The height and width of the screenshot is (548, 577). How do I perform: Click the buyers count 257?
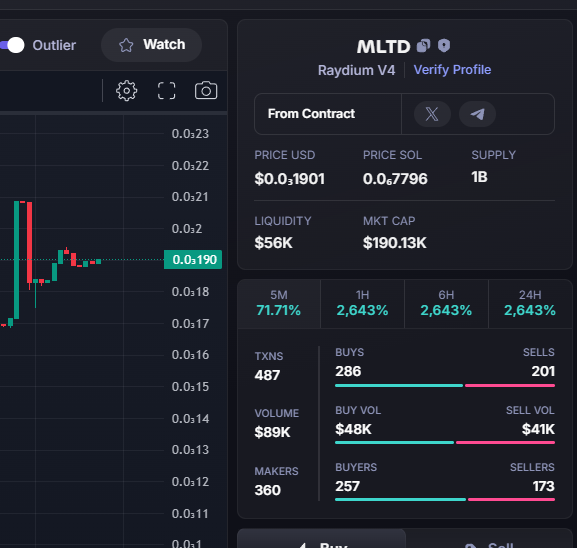click(347, 487)
